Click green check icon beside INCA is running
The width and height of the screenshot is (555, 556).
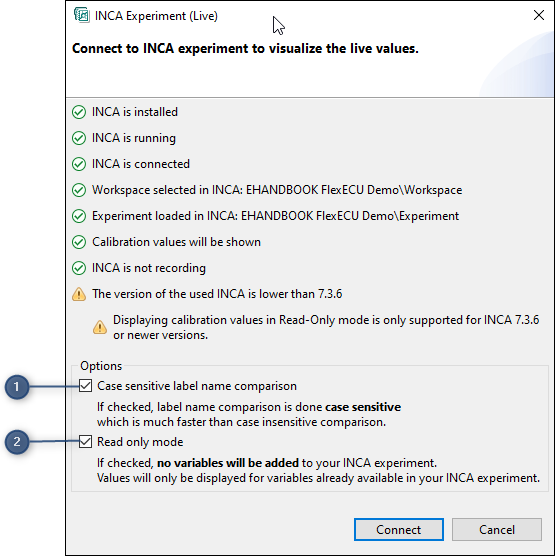pyautogui.click(x=79, y=138)
